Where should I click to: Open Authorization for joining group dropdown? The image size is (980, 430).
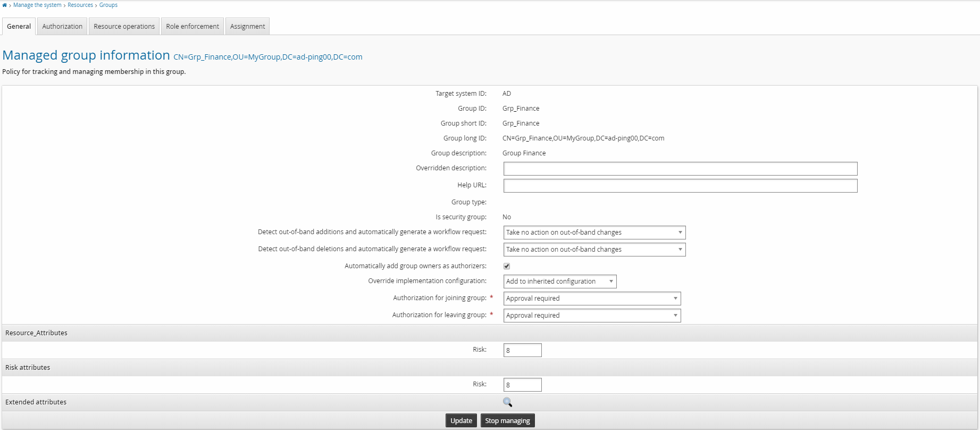[x=591, y=299]
